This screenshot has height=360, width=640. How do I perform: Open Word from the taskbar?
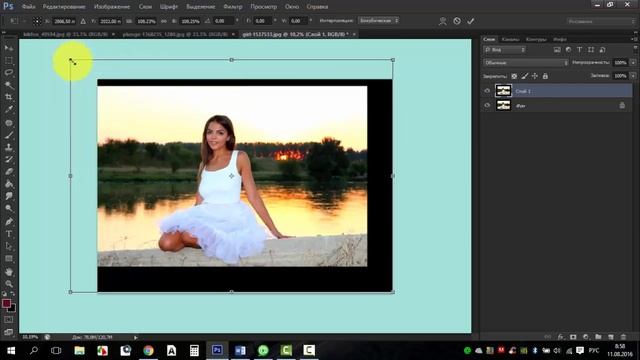point(240,350)
